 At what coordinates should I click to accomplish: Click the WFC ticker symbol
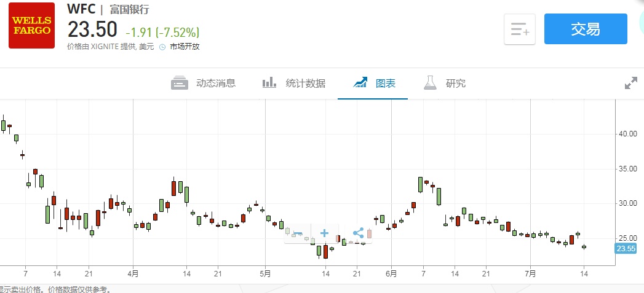tap(81, 9)
